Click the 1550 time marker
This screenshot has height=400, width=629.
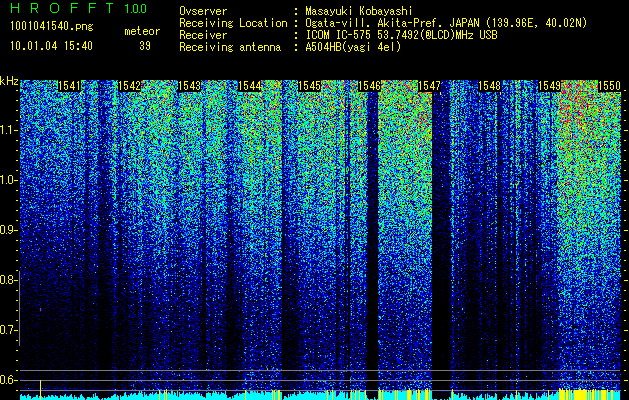click(x=609, y=86)
